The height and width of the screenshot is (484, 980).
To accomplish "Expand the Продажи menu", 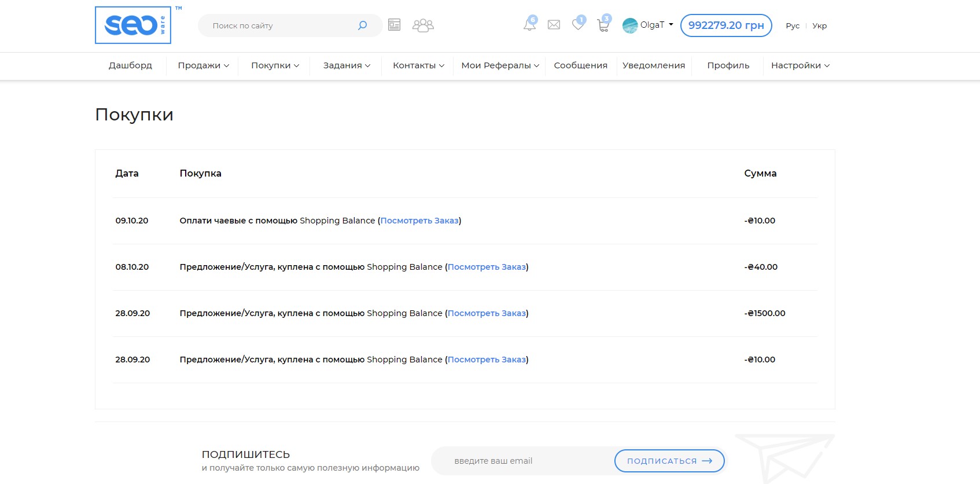I will click(x=203, y=65).
